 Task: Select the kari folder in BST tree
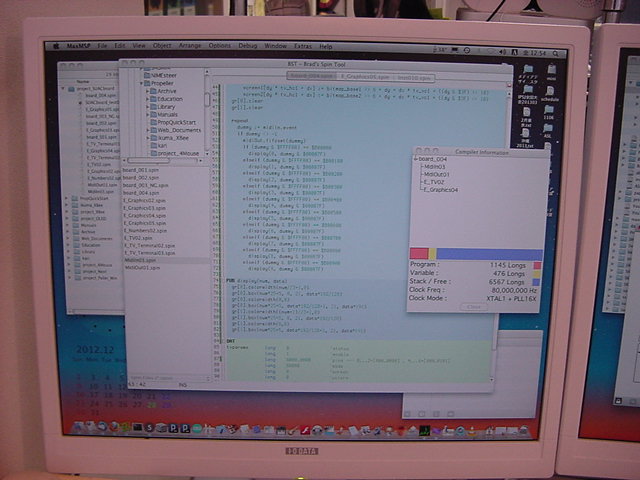(x=158, y=146)
